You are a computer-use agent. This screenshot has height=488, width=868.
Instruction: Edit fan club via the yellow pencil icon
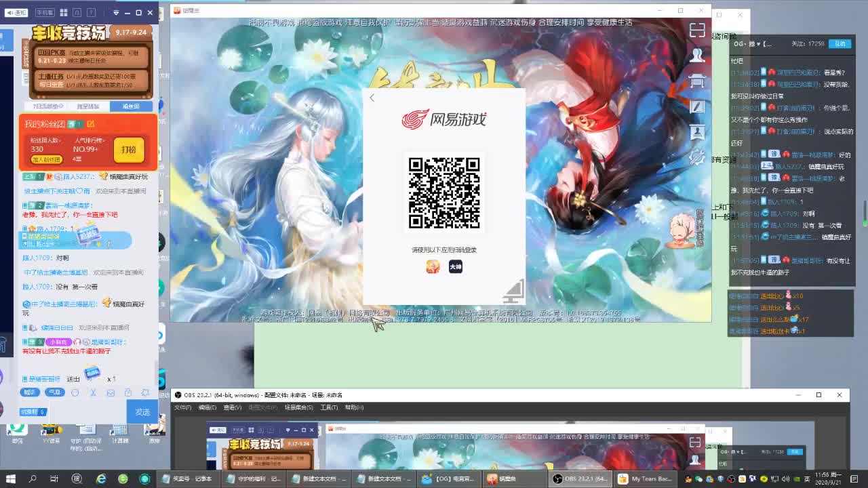(x=91, y=124)
